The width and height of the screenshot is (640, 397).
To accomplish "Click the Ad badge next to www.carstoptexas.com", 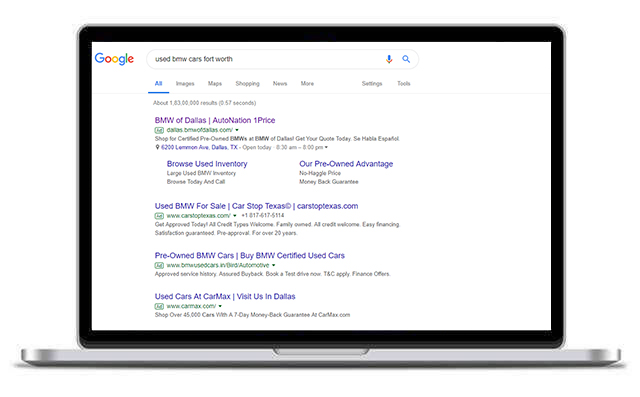I will pyautogui.click(x=159, y=216).
